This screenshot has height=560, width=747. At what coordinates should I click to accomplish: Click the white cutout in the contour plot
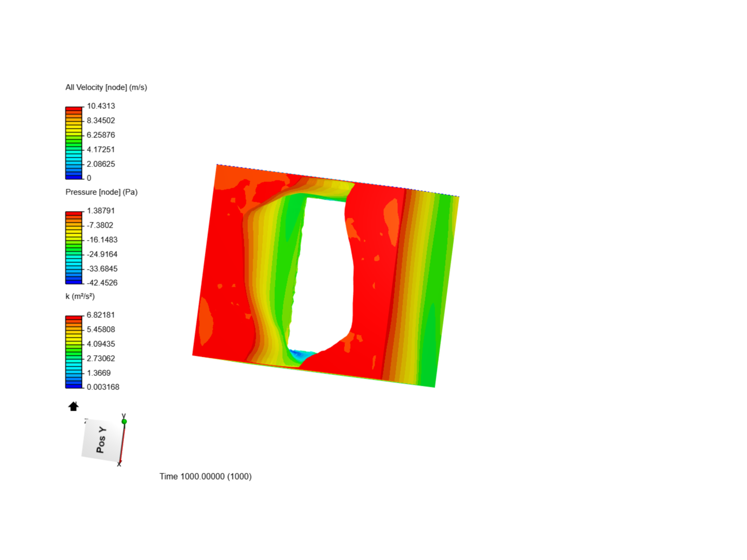(324, 275)
